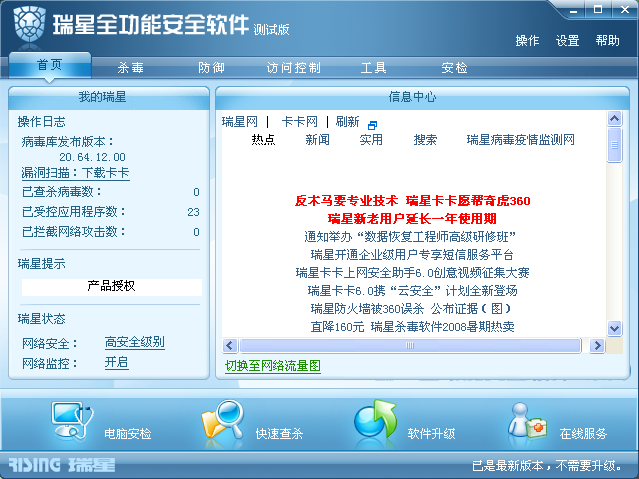This screenshot has width=639, height=479.
Task: Open news 瑞星防火墙被360误杀 公布证据
Action: [x=410, y=309]
